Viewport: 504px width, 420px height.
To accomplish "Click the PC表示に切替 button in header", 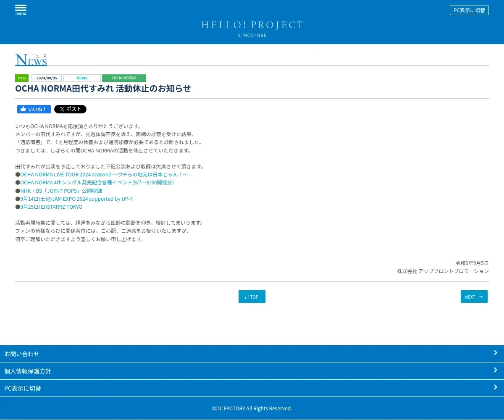I will (x=469, y=10).
